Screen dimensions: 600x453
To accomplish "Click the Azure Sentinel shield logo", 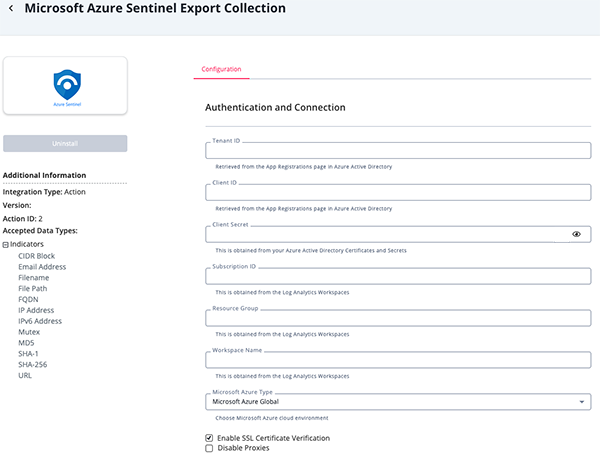I will pyautogui.click(x=67, y=85).
